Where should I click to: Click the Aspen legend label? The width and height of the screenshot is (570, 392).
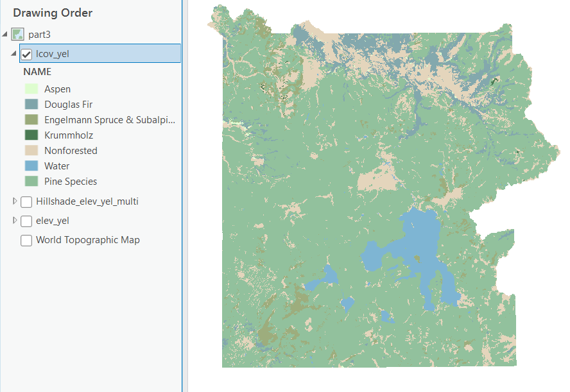click(57, 89)
